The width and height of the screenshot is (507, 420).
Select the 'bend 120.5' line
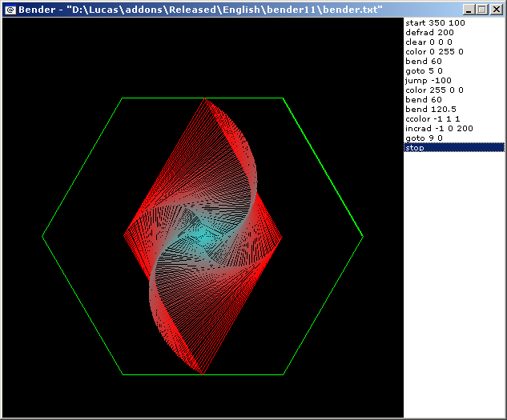tap(454, 110)
